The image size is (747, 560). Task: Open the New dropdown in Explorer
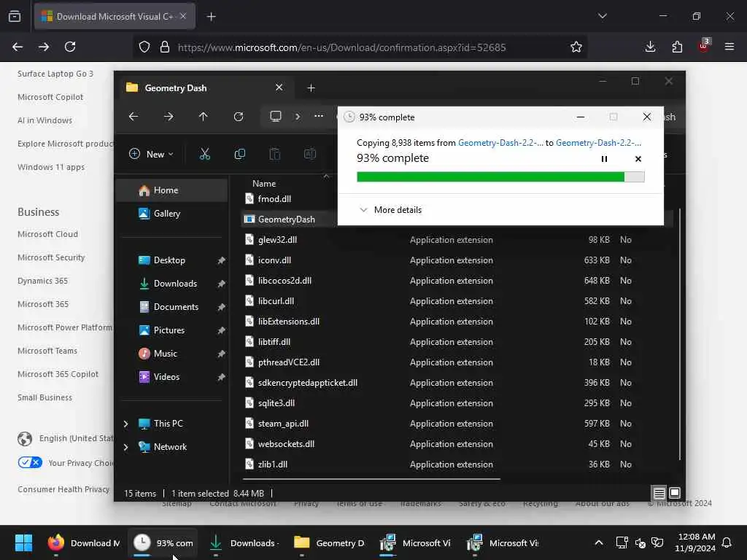tap(152, 154)
